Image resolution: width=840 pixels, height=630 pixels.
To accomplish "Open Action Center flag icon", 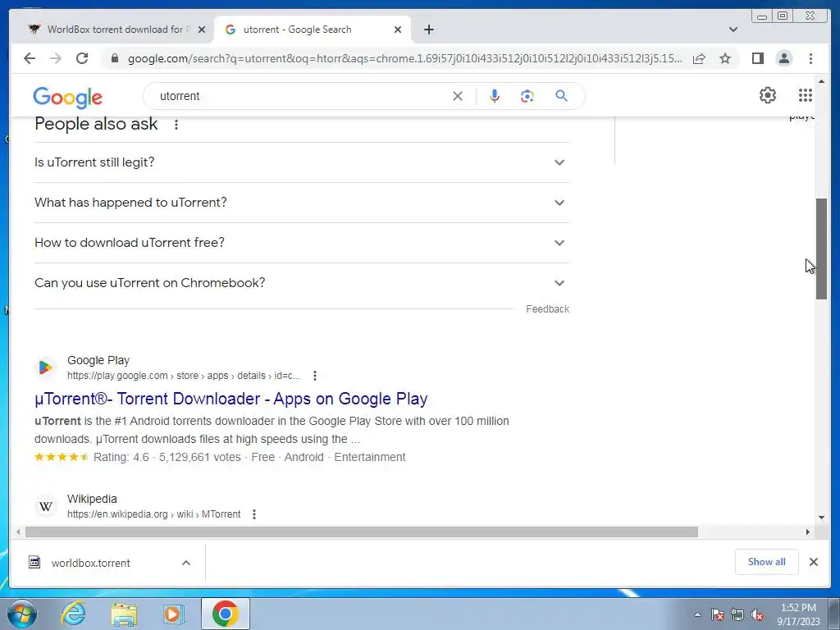I will tap(718, 614).
